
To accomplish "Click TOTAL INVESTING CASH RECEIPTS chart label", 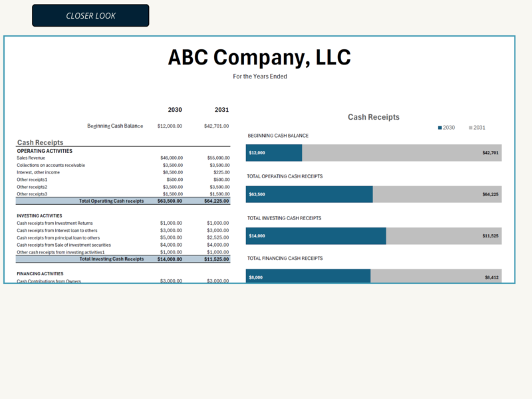I will [285, 218].
